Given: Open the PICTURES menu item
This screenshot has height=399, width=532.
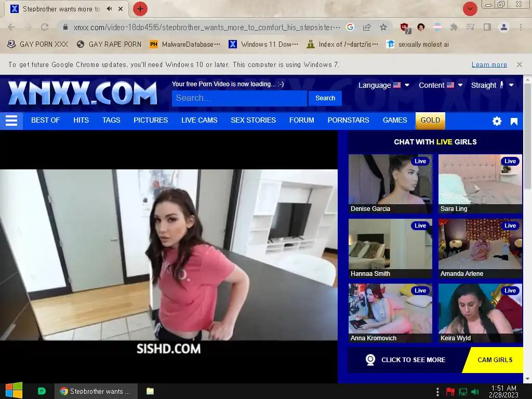Looking at the screenshot, I should point(151,120).
